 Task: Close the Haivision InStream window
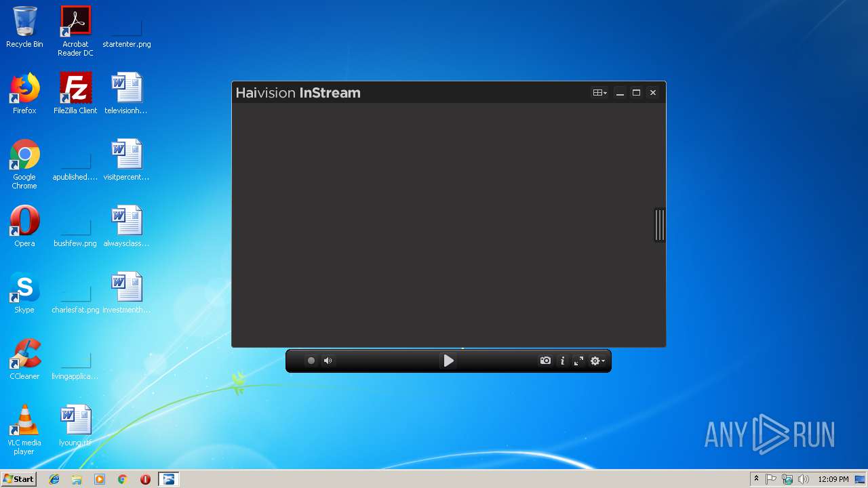click(x=653, y=93)
